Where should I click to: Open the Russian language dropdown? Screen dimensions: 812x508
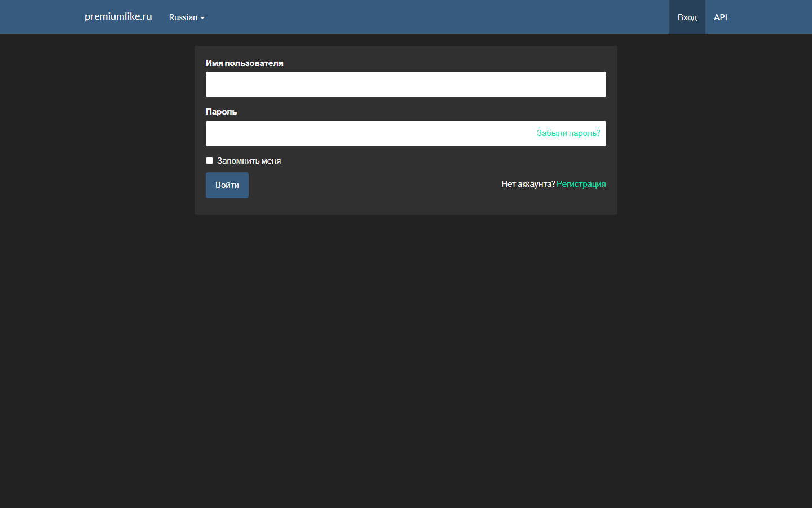186,17
